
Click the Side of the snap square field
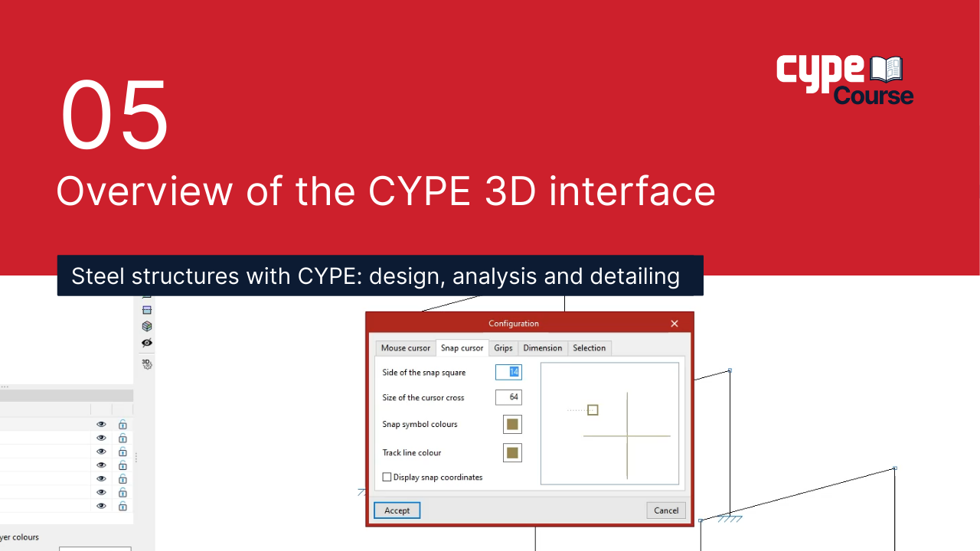point(508,372)
